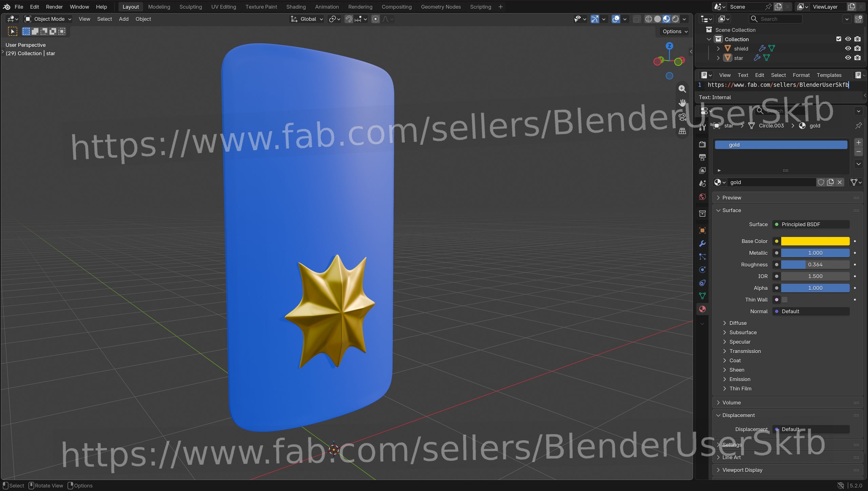Expand the Subsurface subpanel

click(742, 333)
